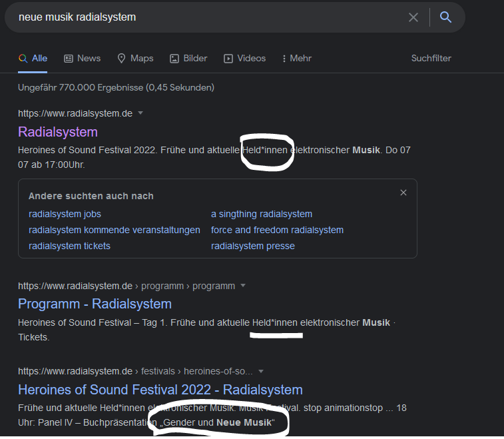Open 'a singthing radialsystem' suggestion

pos(262,214)
